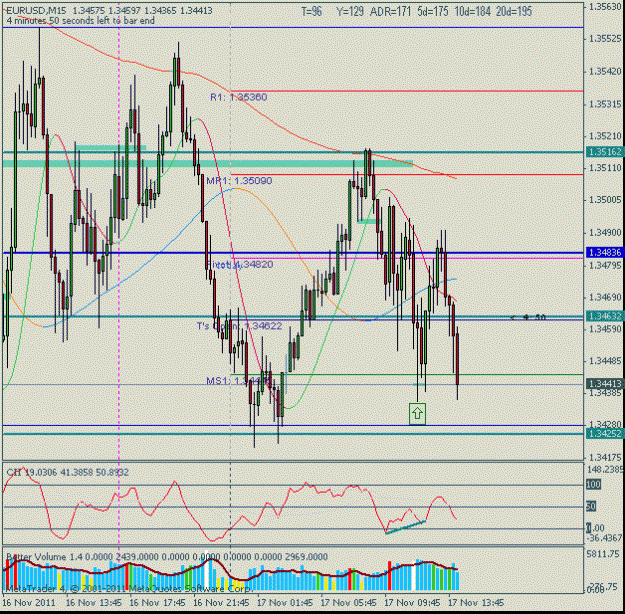The height and width of the screenshot is (614, 625).
Task: Click the current price 1.34413 tag
Action: [x=605, y=384]
